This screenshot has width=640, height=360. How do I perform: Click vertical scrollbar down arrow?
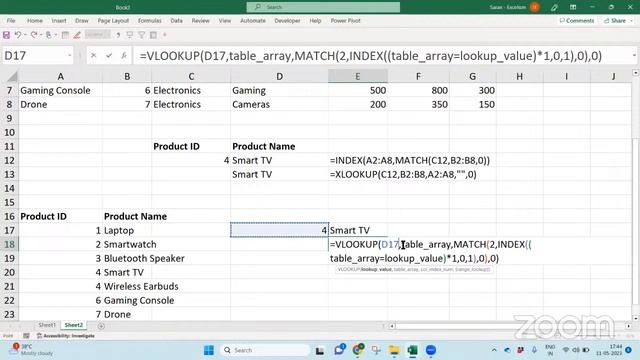pos(636,318)
